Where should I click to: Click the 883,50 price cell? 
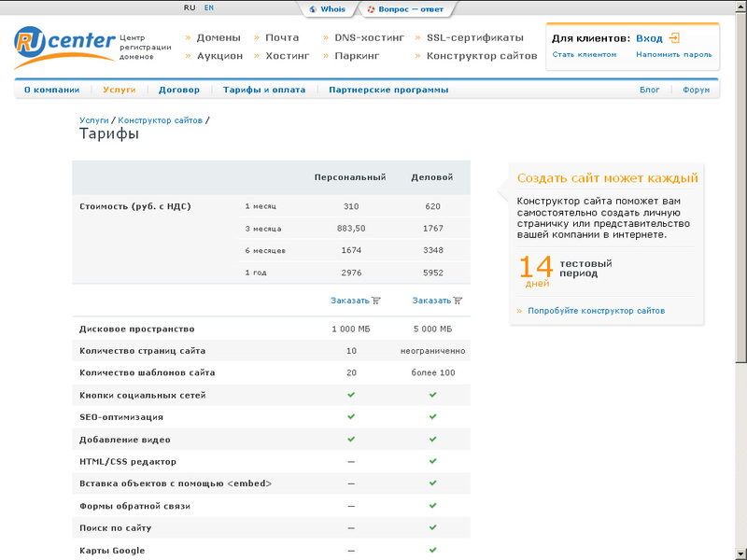[x=351, y=229]
